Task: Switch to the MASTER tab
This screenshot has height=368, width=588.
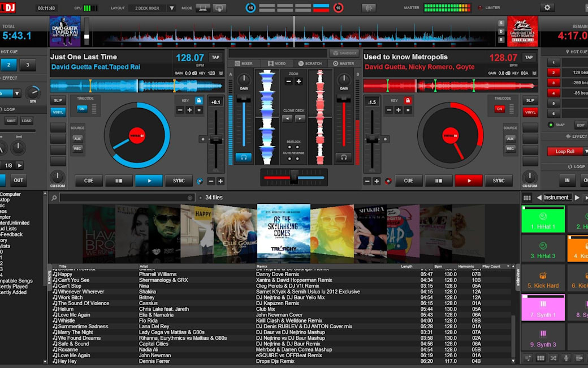Action: coord(344,63)
